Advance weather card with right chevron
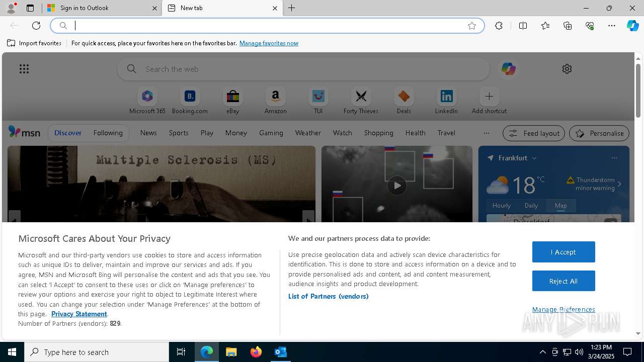The image size is (644, 362). [619, 184]
